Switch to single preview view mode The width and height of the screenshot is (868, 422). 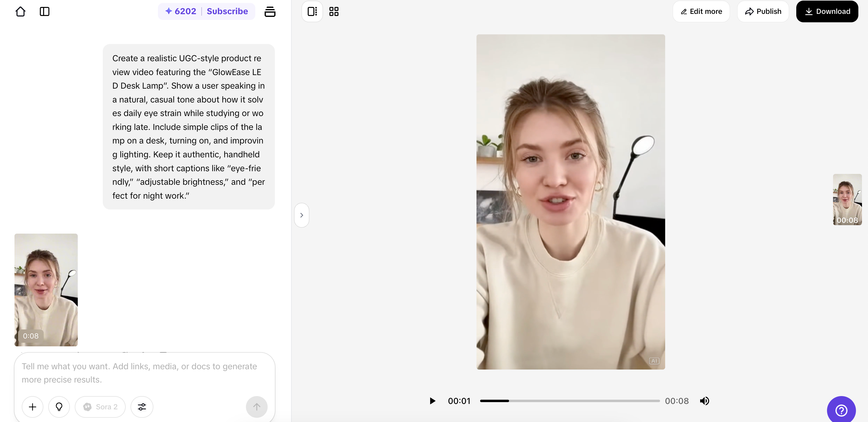click(312, 11)
